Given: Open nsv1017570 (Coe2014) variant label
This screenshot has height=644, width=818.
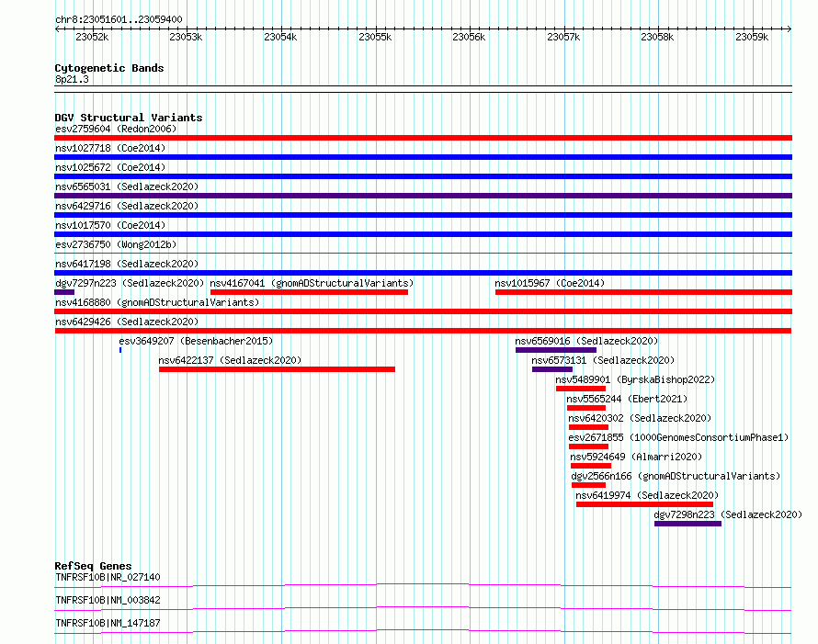Looking at the screenshot, I should tap(110, 225).
